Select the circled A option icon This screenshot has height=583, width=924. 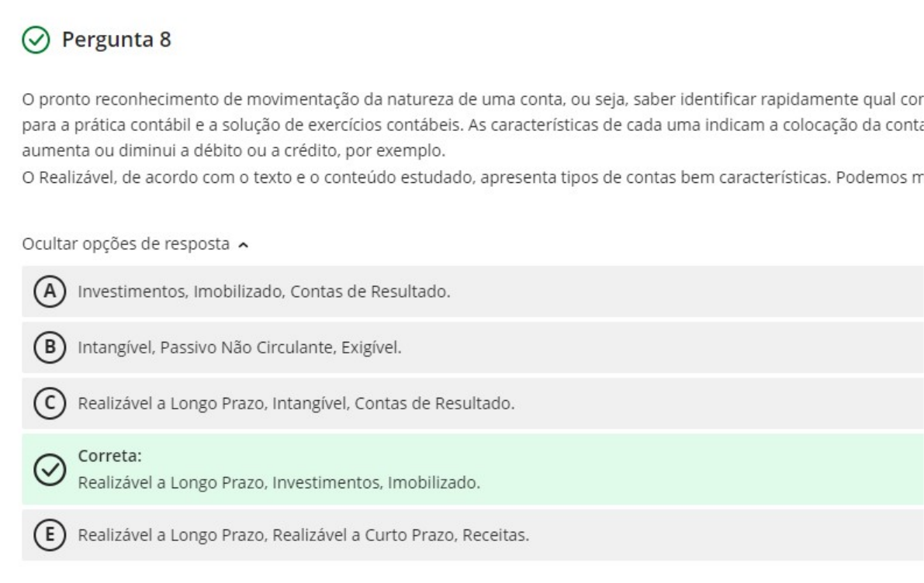pyautogui.click(x=49, y=291)
